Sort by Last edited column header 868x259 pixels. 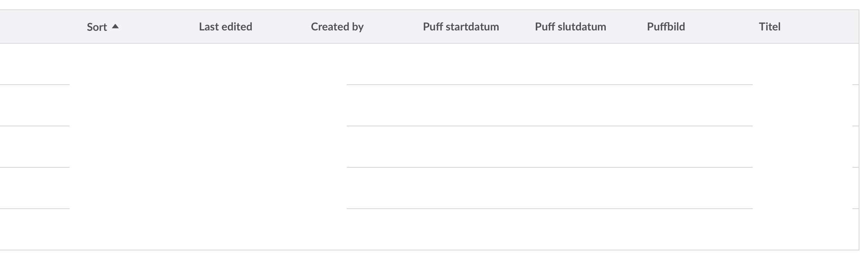tap(225, 27)
